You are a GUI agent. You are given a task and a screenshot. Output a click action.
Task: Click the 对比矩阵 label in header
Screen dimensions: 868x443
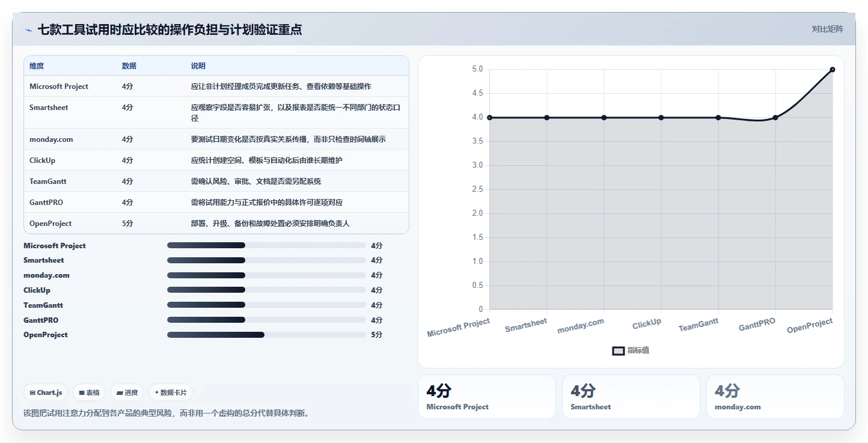tap(827, 29)
